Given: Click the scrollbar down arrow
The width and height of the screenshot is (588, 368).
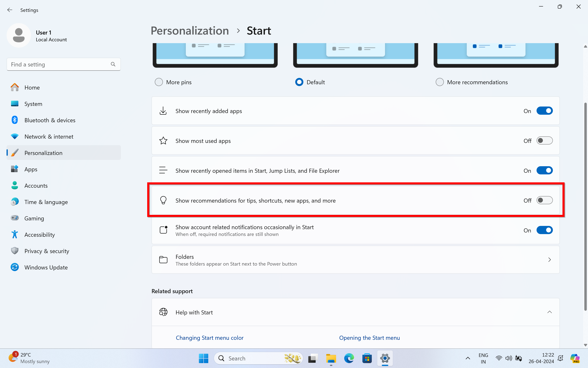Looking at the screenshot, I should click(x=585, y=345).
